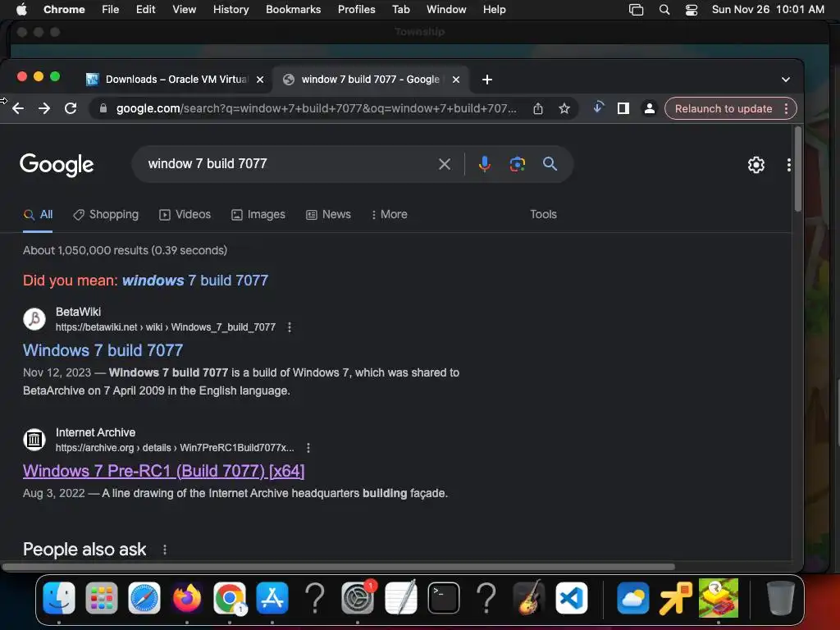The width and height of the screenshot is (840, 630).
Task: Close the window 7 build 7077 tab
Action: (x=456, y=80)
